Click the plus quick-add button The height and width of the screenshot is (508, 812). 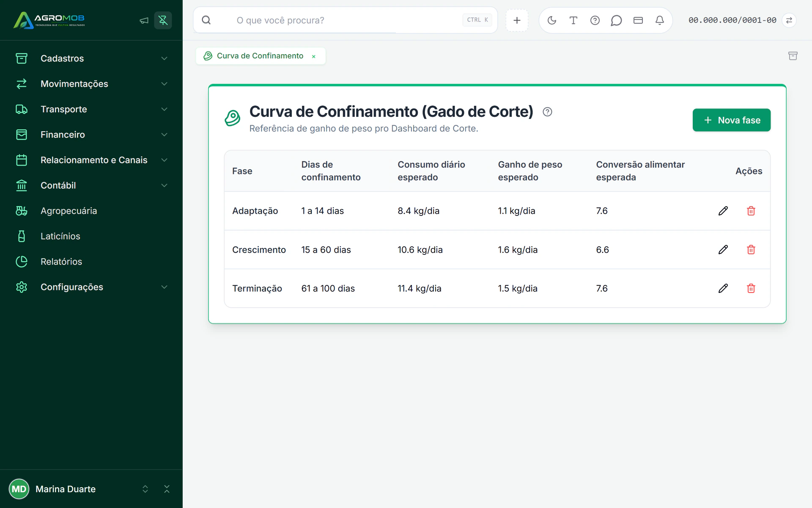pos(517,20)
